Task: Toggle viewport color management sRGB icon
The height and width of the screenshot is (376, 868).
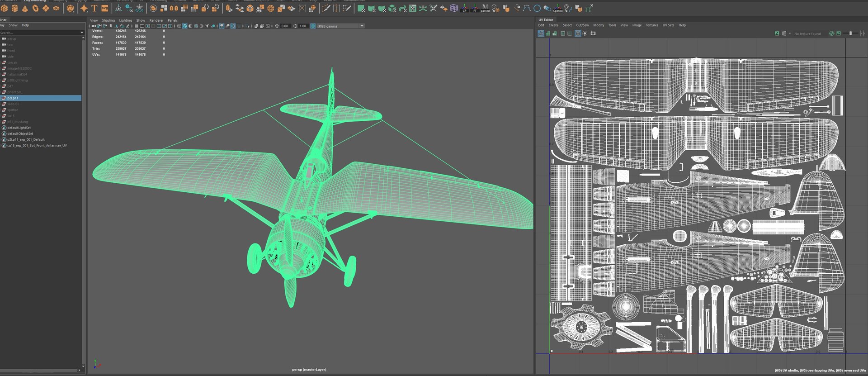Action: point(313,26)
